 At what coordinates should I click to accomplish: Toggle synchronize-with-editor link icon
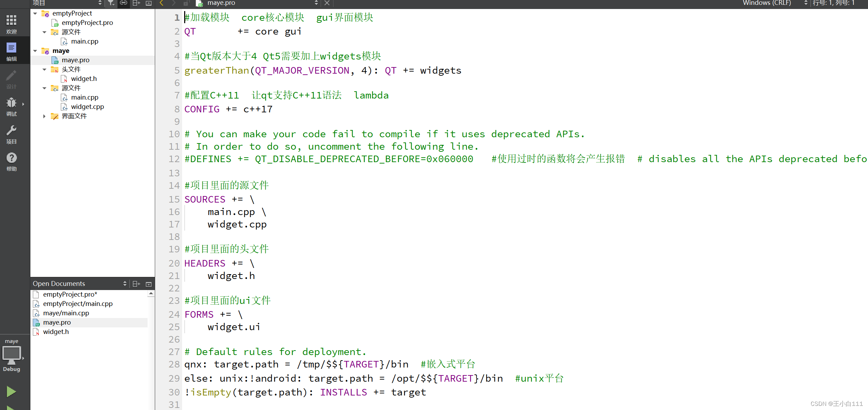pyautogui.click(x=123, y=3)
